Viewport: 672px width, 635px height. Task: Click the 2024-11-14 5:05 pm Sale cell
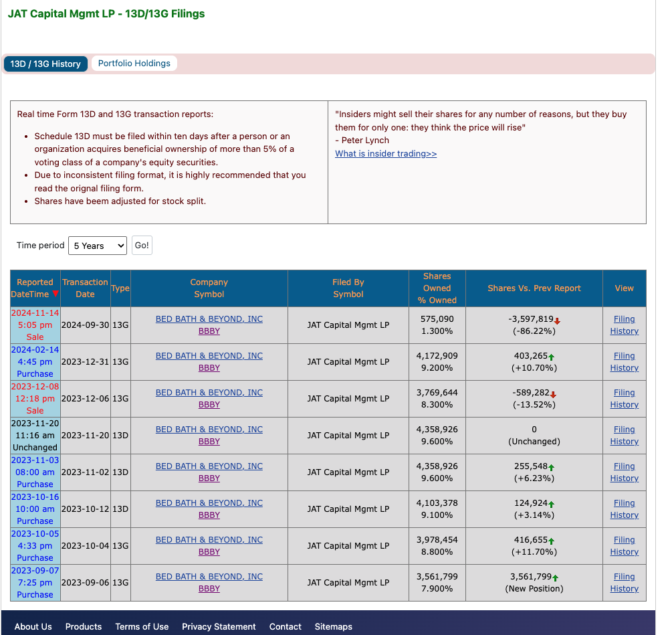(x=35, y=325)
